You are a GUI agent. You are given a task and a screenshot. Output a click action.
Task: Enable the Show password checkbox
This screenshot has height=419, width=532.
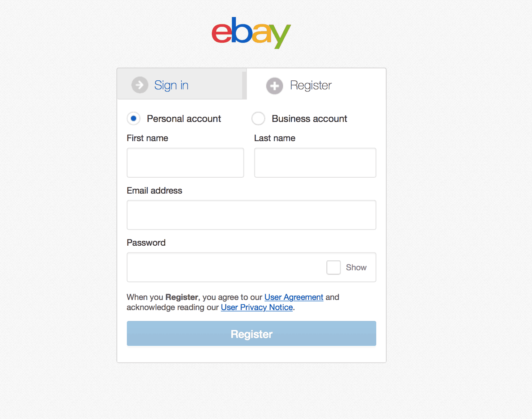pos(334,267)
